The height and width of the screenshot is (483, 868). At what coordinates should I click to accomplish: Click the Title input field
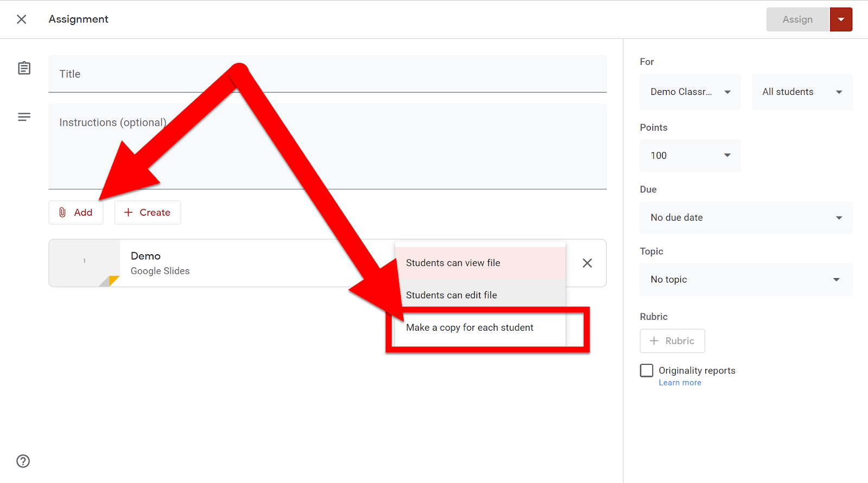coord(328,74)
